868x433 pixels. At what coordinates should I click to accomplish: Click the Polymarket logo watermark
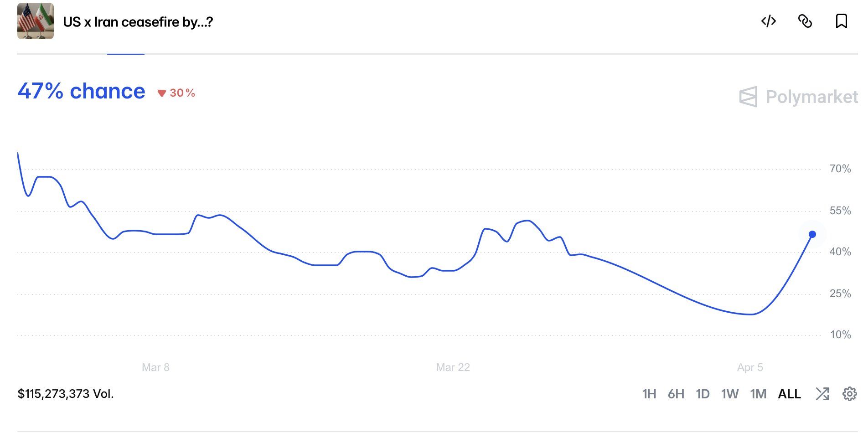[798, 97]
